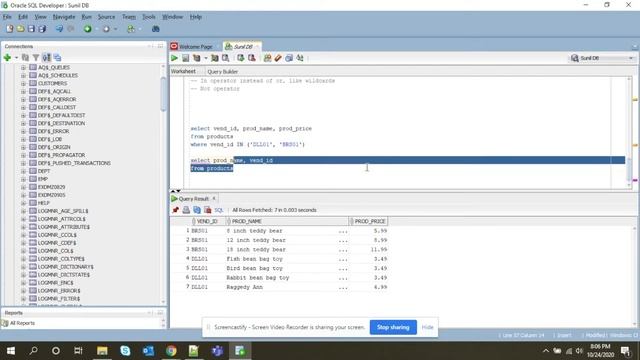
Task: Open the SQL Worksheet icon in main toolbar
Action: point(131,29)
